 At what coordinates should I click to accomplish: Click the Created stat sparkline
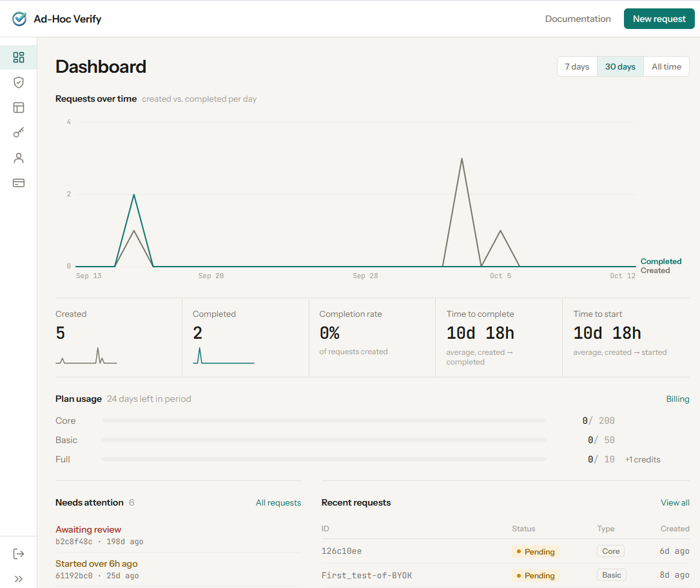tap(86, 356)
